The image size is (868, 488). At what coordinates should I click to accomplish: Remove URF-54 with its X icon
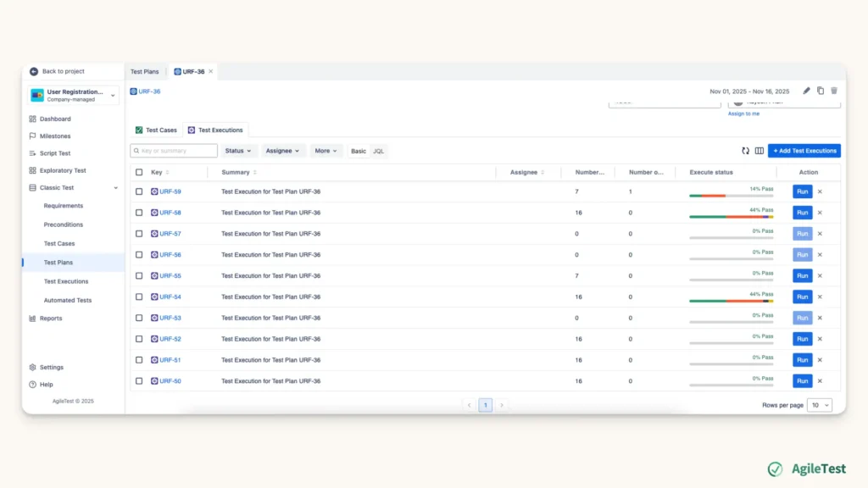(820, 297)
